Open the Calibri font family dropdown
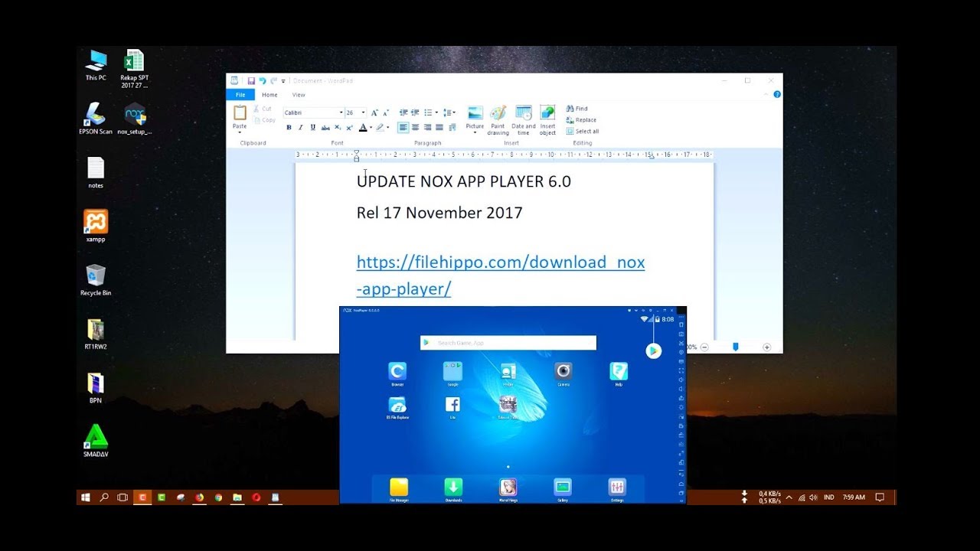Image resolution: width=980 pixels, height=551 pixels. click(341, 112)
